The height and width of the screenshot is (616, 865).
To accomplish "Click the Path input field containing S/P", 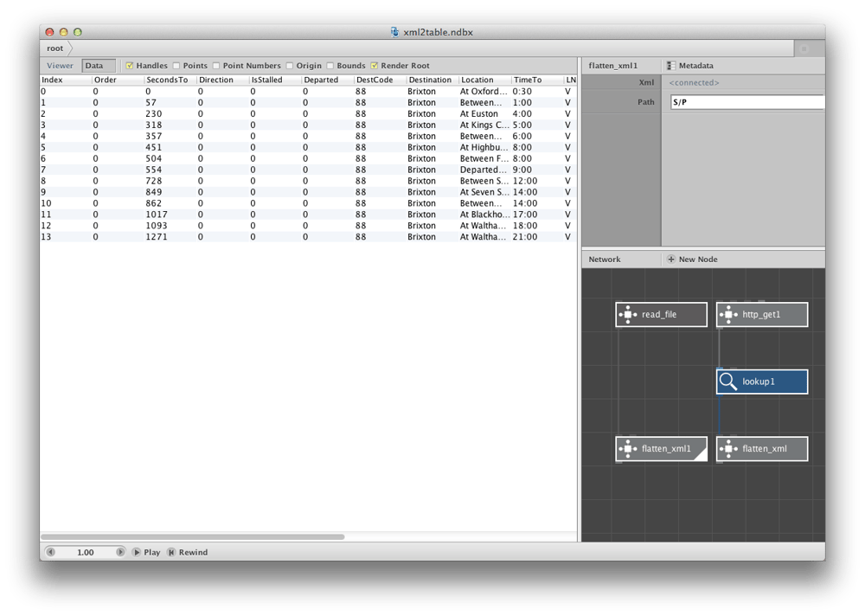I will (747, 102).
